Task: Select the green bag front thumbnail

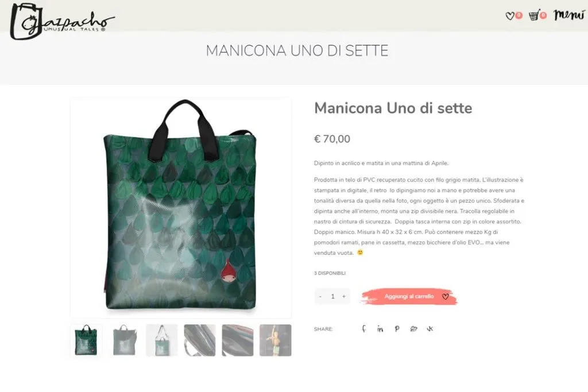Action: tap(86, 340)
